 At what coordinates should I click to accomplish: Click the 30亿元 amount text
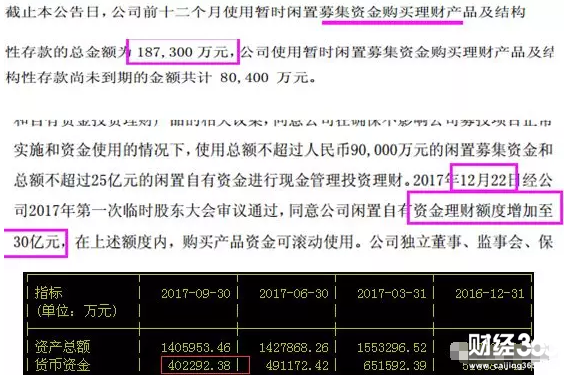[x=37, y=242]
